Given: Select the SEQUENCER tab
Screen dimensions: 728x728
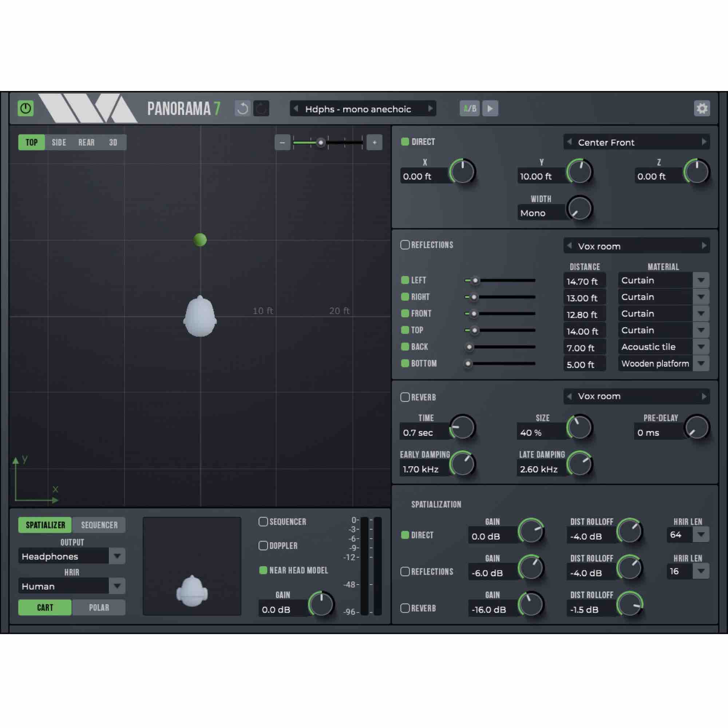Looking at the screenshot, I should pos(99,525).
